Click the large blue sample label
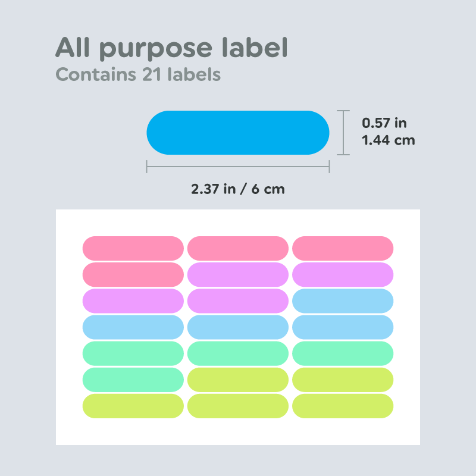This screenshot has height=476, width=476. pyautogui.click(x=238, y=133)
